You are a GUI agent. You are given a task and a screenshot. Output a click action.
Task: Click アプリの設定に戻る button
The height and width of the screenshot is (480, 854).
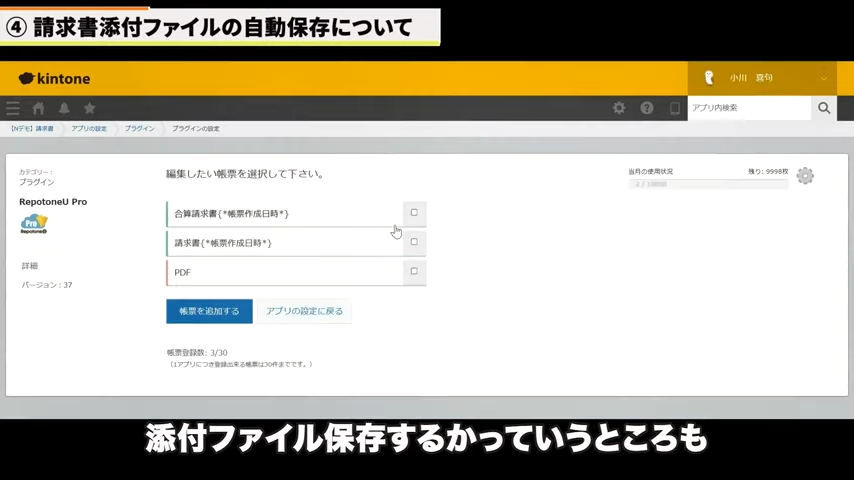pyautogui.click(x=304, y=311)
